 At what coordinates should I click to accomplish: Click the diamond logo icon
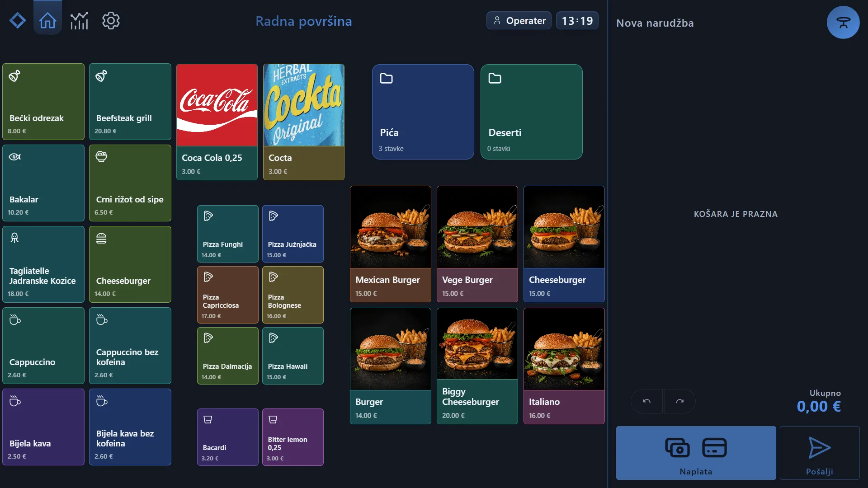[18, 20]
